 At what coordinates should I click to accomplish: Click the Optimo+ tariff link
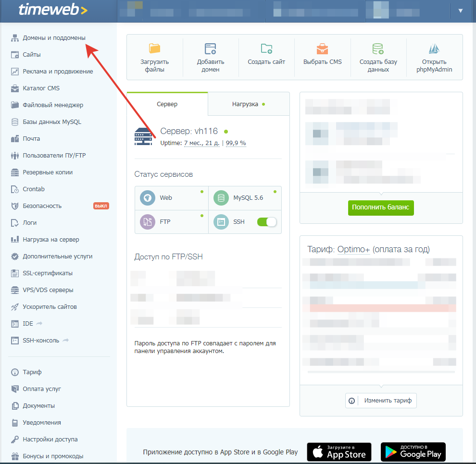click(354, 249)
